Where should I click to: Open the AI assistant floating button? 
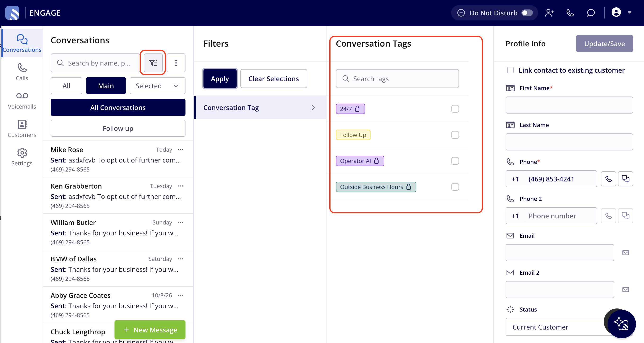tap(621, 324)
